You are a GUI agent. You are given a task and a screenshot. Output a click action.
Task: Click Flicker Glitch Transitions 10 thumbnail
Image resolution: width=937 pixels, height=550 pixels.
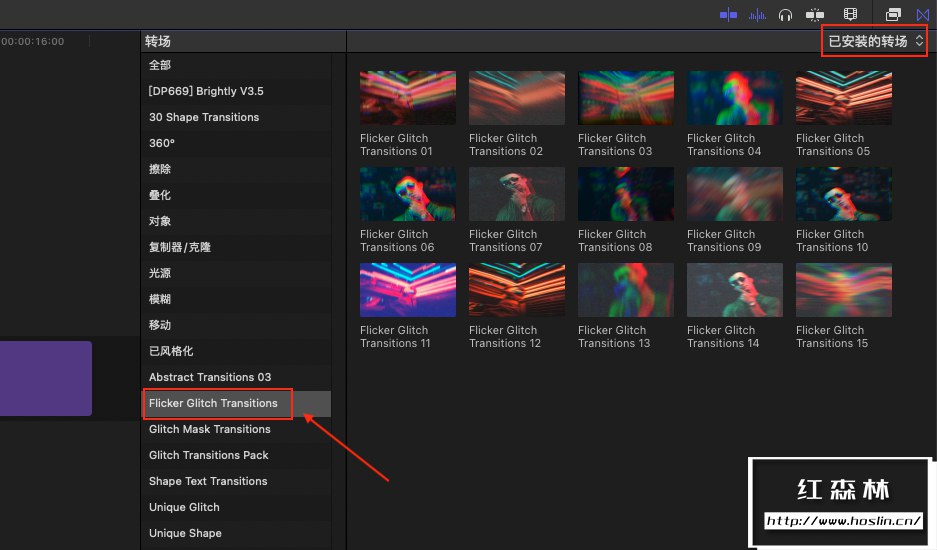pyautogui.click(x=844, y=194)
